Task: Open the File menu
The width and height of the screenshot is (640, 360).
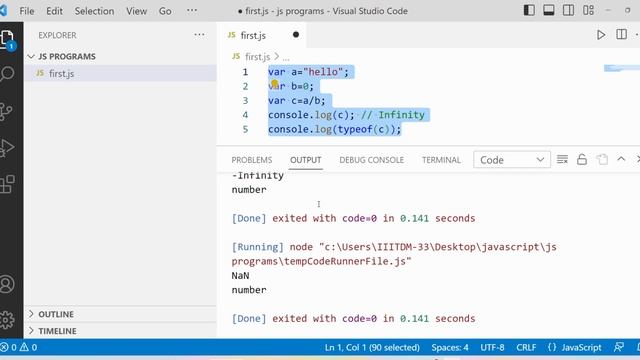Action: (27, 11)
